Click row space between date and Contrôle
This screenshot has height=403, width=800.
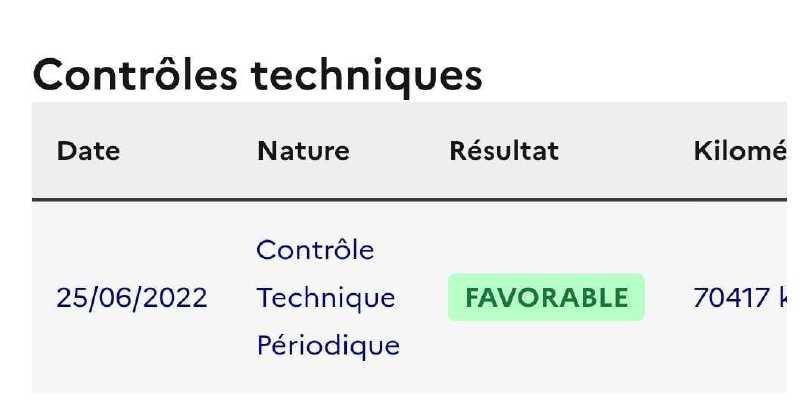pyautogui.click(x=232, y=297)
